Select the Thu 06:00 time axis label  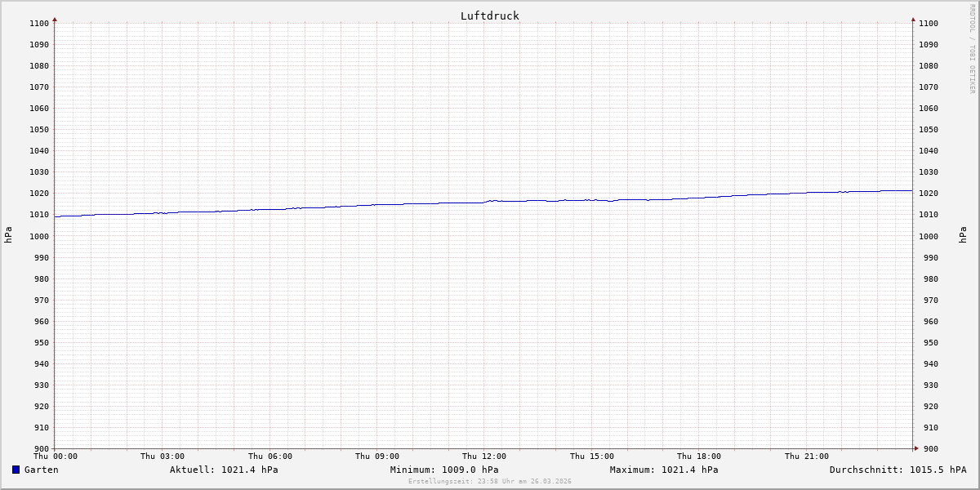(x=270, y=457)
